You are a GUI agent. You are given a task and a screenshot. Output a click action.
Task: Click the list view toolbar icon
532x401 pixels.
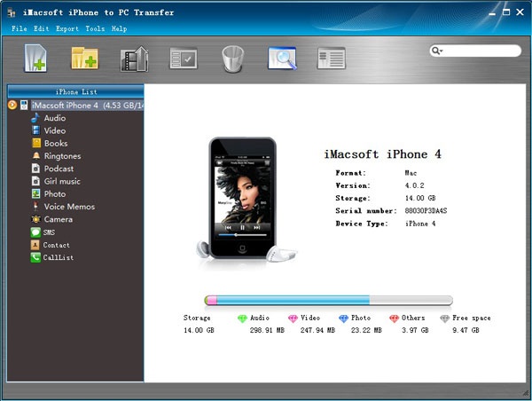pos(331,59)
